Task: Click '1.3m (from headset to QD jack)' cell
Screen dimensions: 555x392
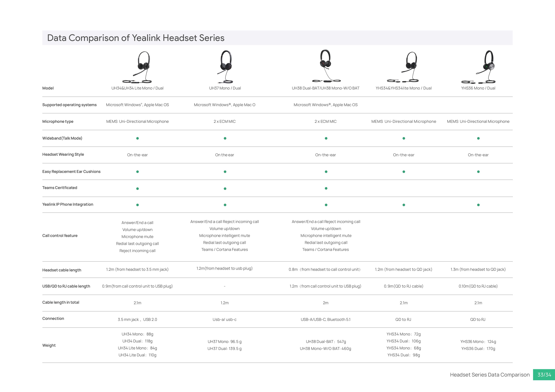Action: coord(478,270)
